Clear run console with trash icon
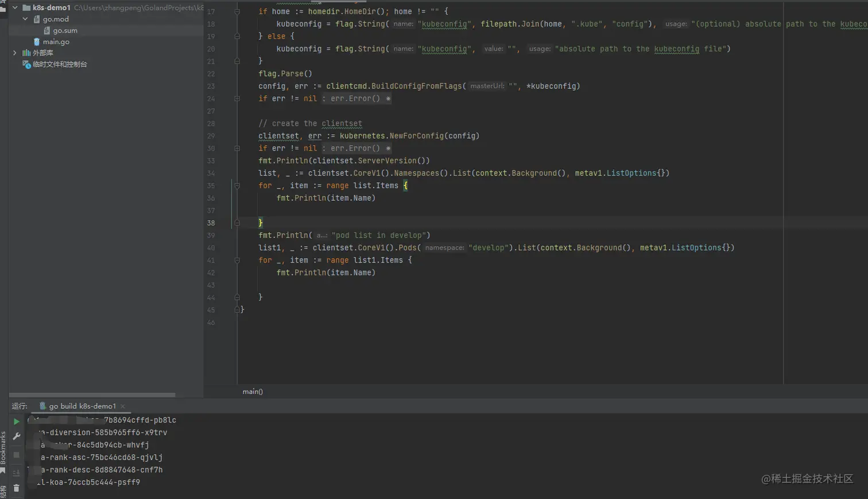The width and height of the screenshot is (868, 499). pos(17,488)
